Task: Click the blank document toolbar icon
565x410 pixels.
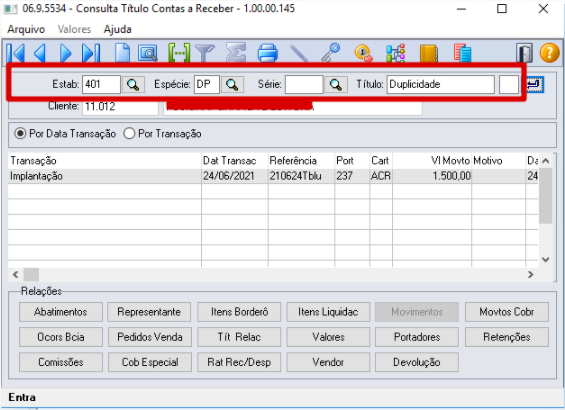Action: pyautogui.click(x=122, y=53)
